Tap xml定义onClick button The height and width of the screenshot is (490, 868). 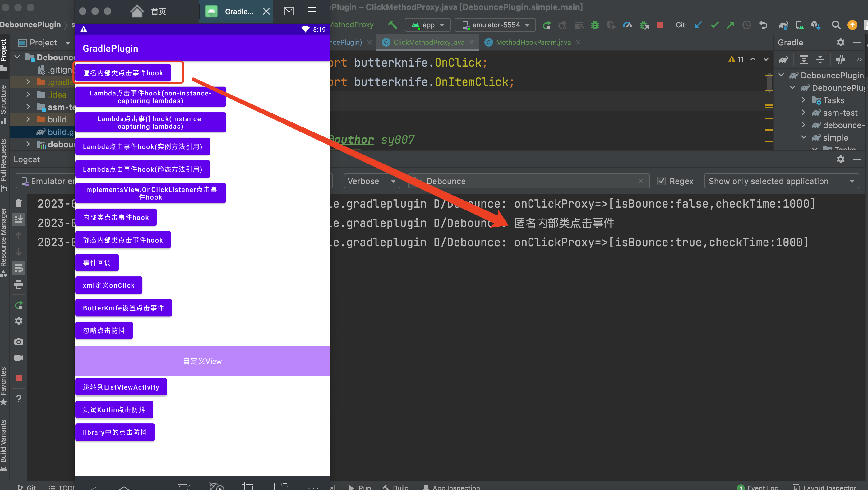click(x=109, y=285)
